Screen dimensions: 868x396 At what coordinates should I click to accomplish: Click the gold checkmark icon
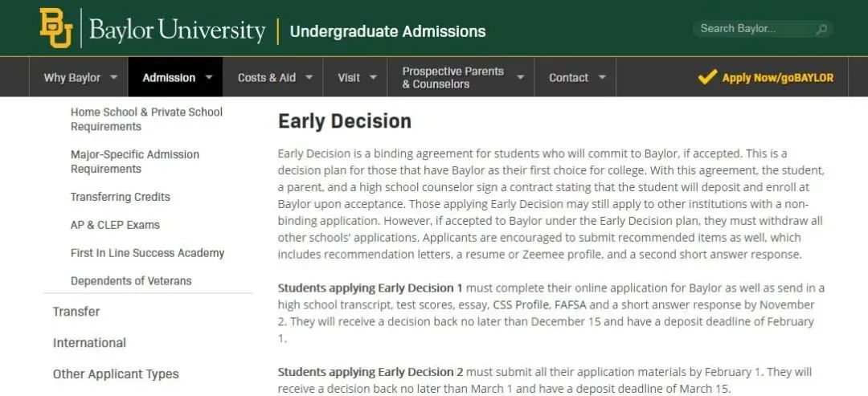707,77
